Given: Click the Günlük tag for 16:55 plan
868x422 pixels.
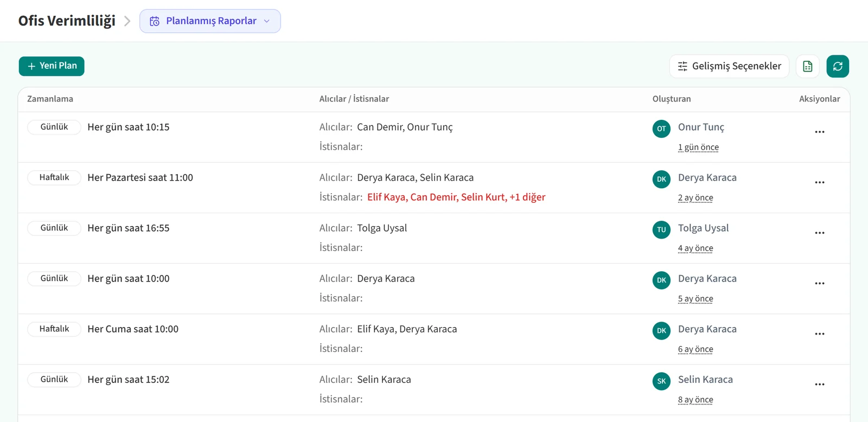Looking at the screenshot, I should (54, 228).
